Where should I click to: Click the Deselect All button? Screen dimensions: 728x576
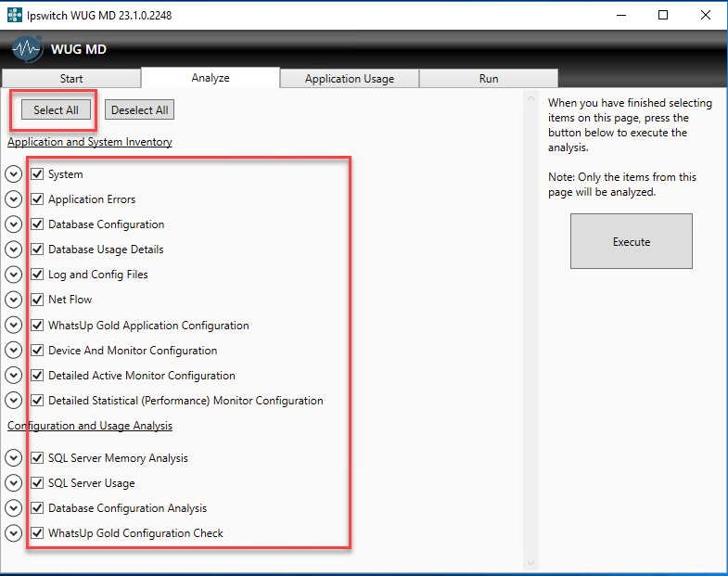point(139,110)
